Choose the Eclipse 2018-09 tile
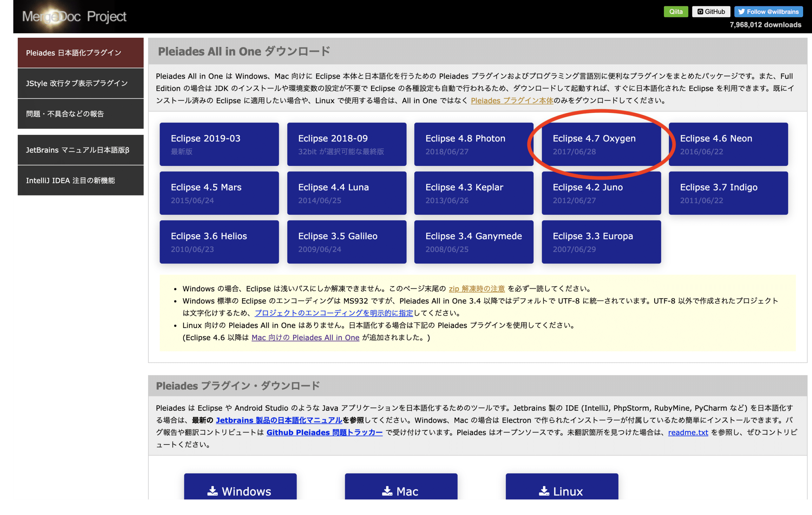812x515 pixels. click(347, 144)
